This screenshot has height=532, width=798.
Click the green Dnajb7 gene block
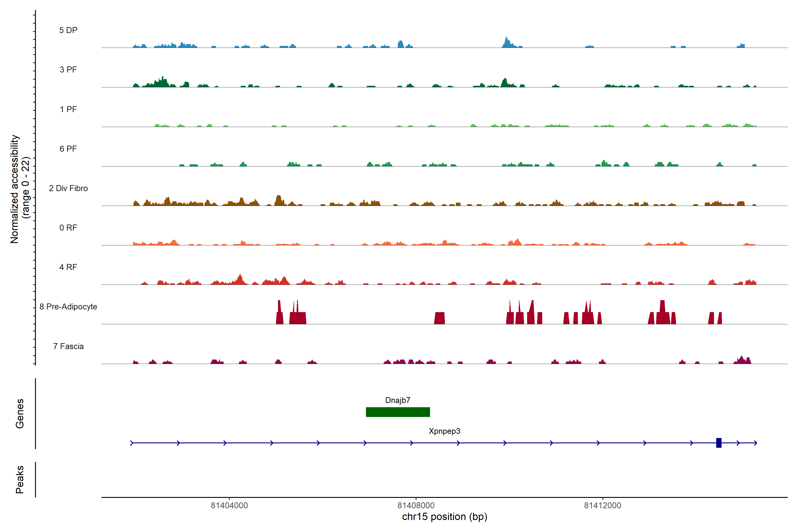(x=398, y=412)
